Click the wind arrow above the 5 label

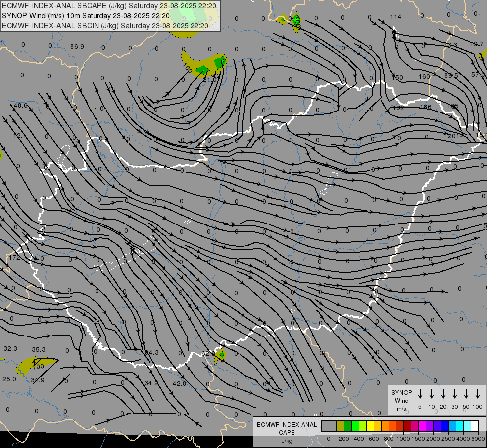(420, 394)
